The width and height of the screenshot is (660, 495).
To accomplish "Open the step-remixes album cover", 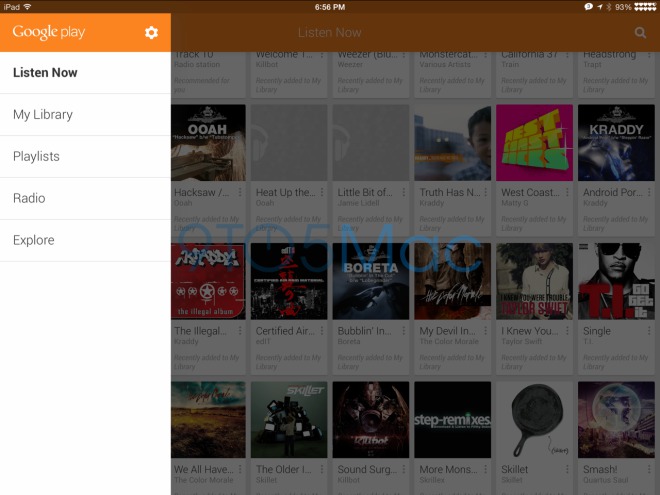I will tap(452, 420).
